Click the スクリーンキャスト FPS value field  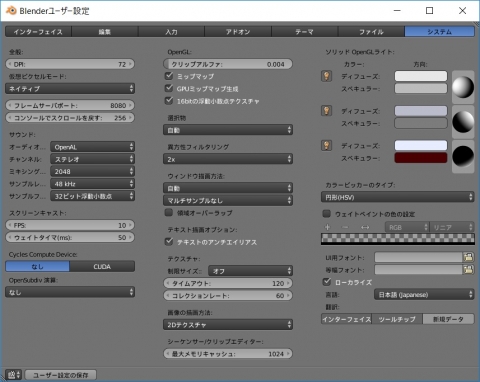(70, 225)
